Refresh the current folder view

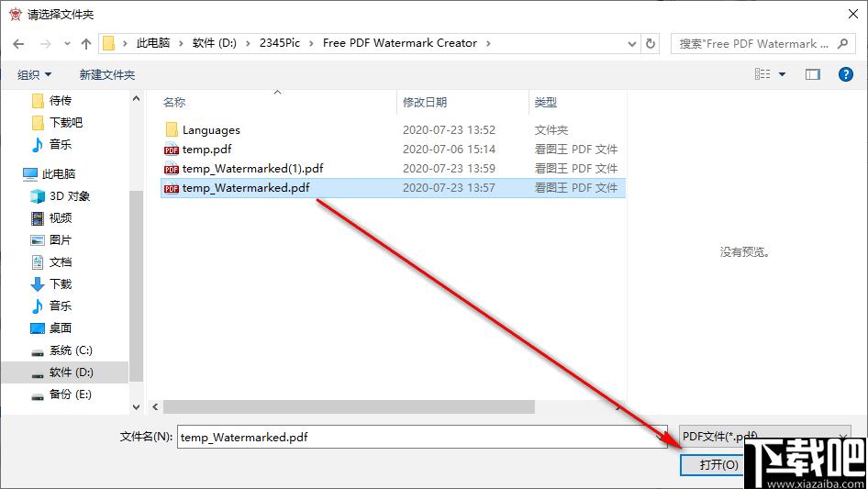pos(651,44)
